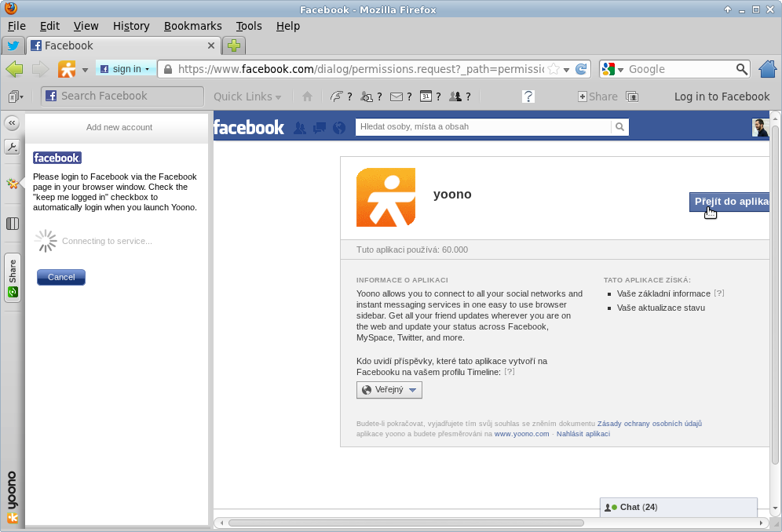The width and height of the screenshot is (782, 532).
Task: Open 'Zásady ochrany osobních údajů' link
Action: [x=649, y=423]
